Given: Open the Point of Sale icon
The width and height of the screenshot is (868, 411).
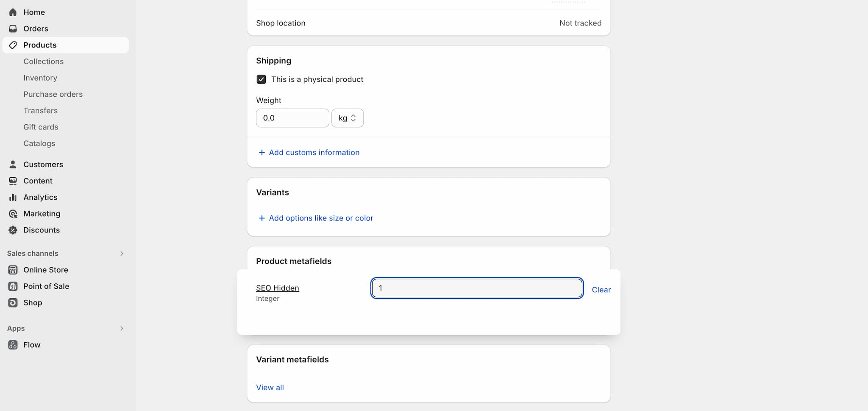Looking at the screenshot, I should pyautogui.click(x=13, y=287).
